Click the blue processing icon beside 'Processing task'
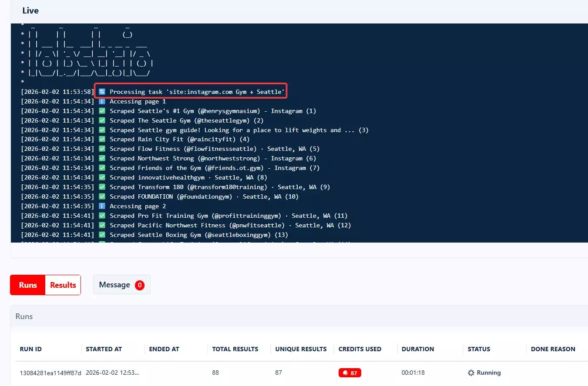 point(102,92)
